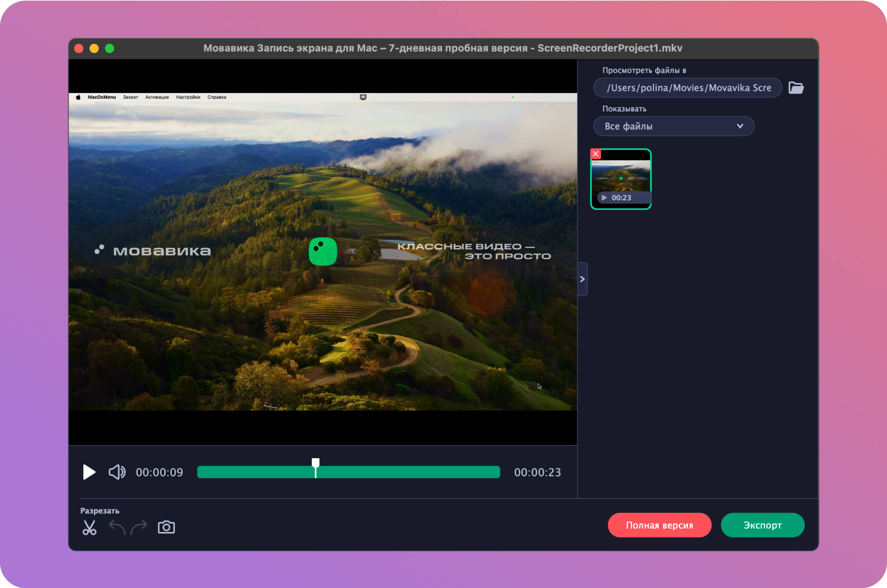Open Активация menu in preview

(x=157, y=97)
